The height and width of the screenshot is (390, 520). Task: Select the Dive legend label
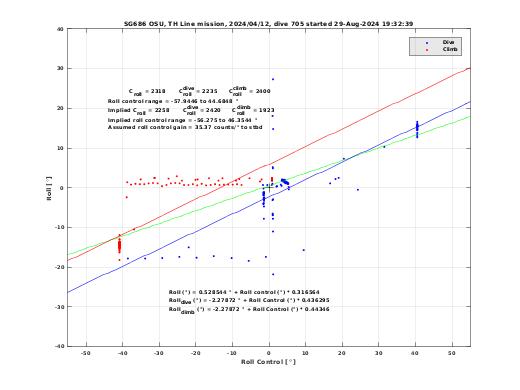click(x=448, y=42)
